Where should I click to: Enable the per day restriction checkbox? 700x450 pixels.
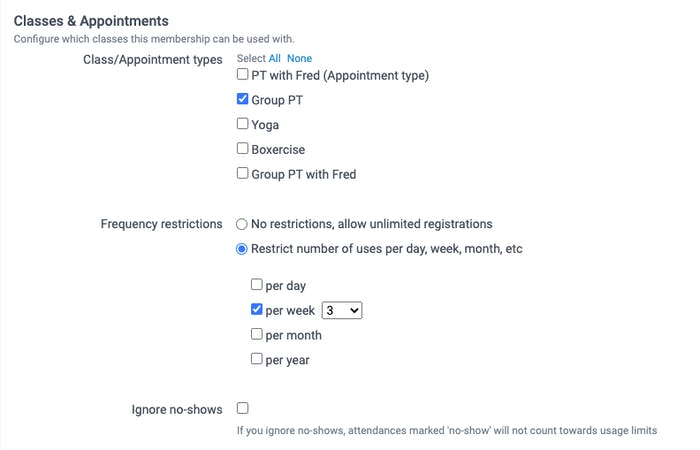[257, 285]
